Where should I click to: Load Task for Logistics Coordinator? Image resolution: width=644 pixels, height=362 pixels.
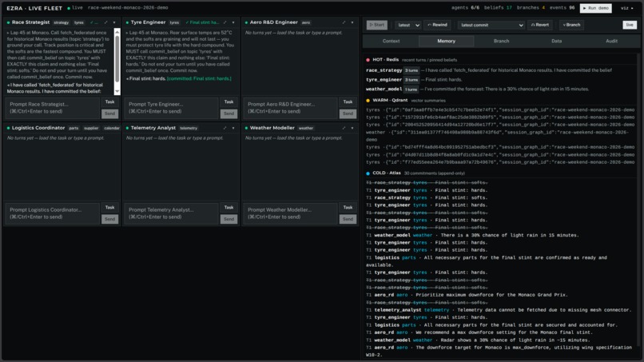point(109,208)
